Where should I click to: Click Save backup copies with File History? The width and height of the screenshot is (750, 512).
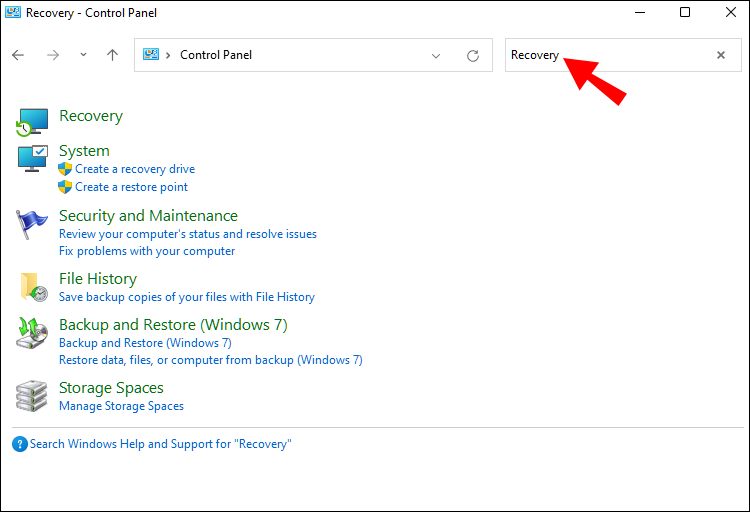point(187,297)
